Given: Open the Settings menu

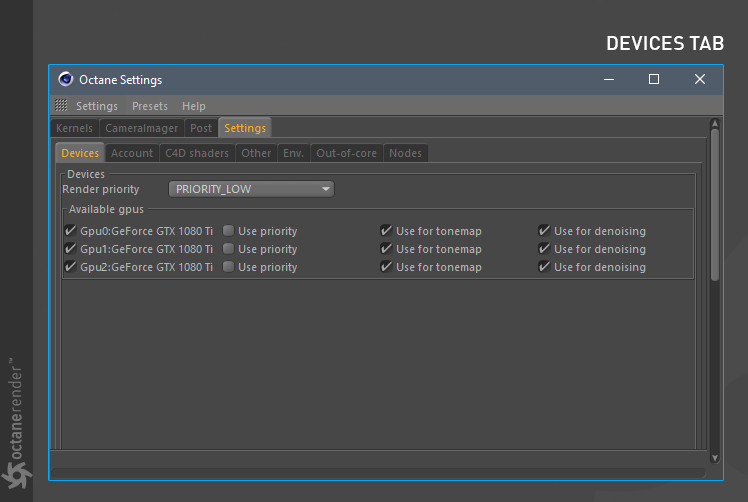Looking at the screenshot, I should pos(97,106).
